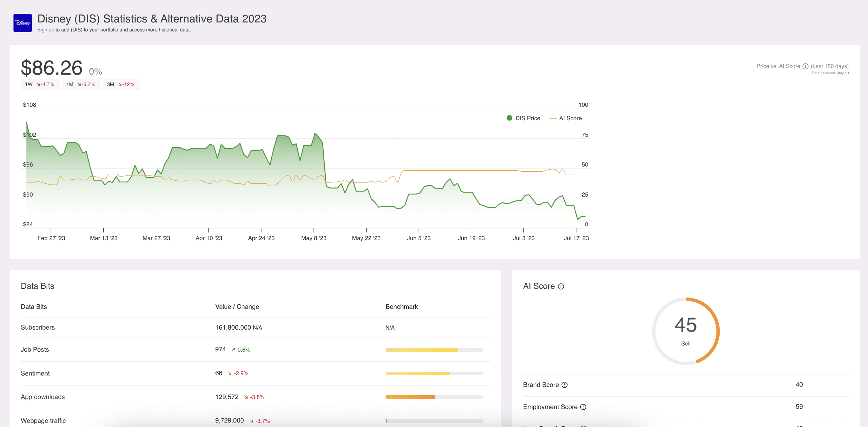Select the 3M change chip
This screenshot has width=868, height=427.
121,84
